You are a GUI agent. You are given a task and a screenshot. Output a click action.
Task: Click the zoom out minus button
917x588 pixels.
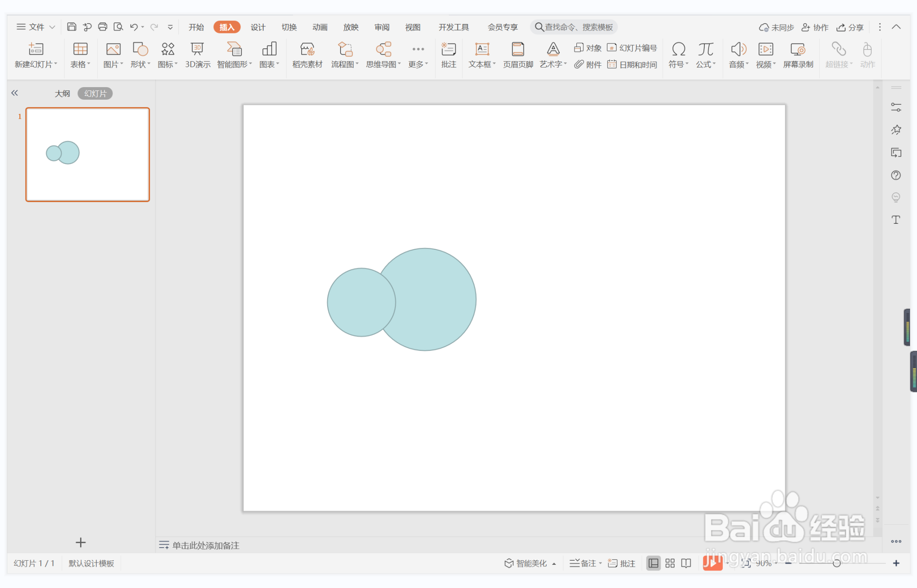[x=788, y=563]
